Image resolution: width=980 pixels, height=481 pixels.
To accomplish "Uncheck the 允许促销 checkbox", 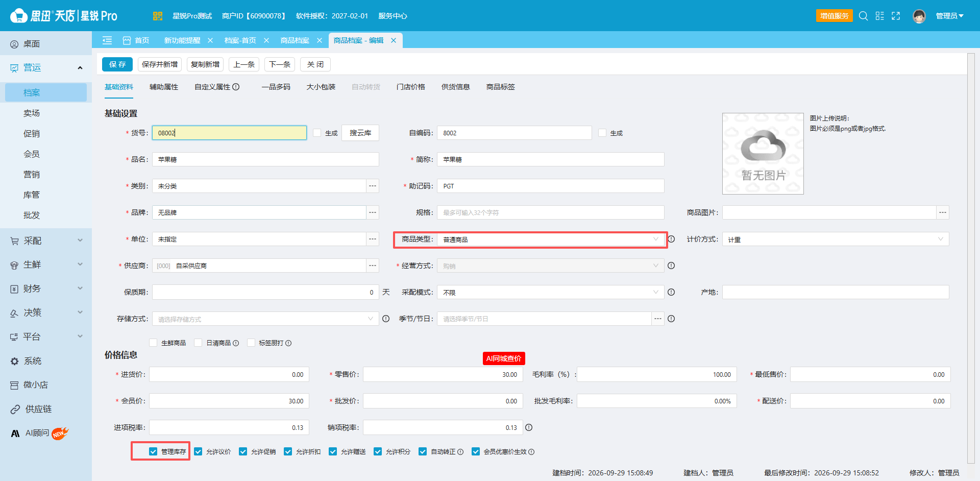I will [x=243, y=451].
